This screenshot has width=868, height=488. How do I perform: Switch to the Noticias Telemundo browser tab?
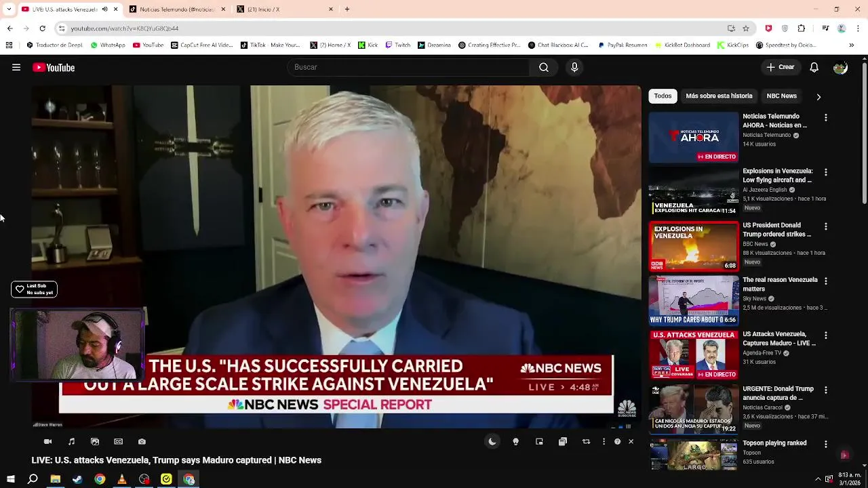176,9
